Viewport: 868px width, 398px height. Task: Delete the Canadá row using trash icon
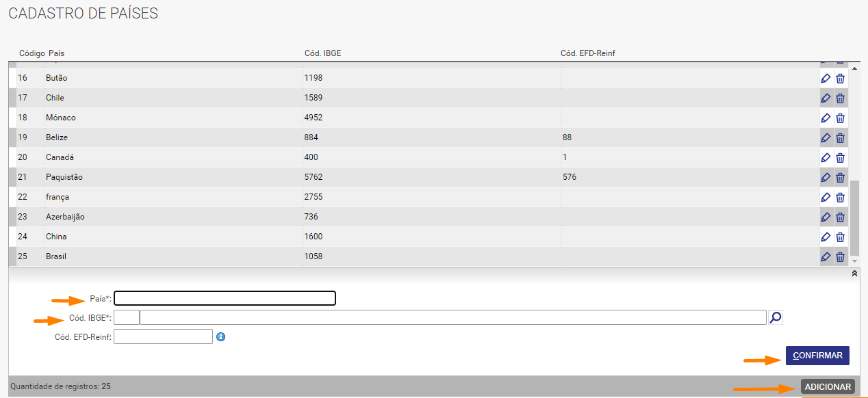coord(841,158)
